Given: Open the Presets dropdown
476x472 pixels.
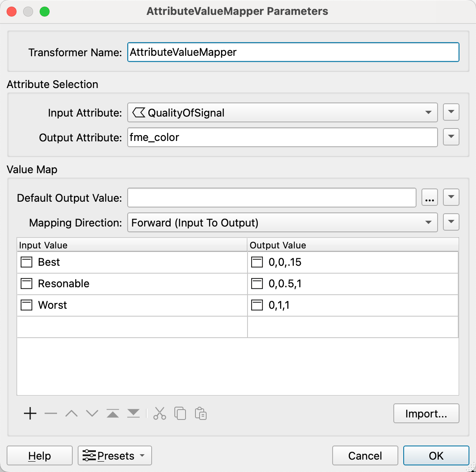Looking at the screenshot, I should (115, 455).
